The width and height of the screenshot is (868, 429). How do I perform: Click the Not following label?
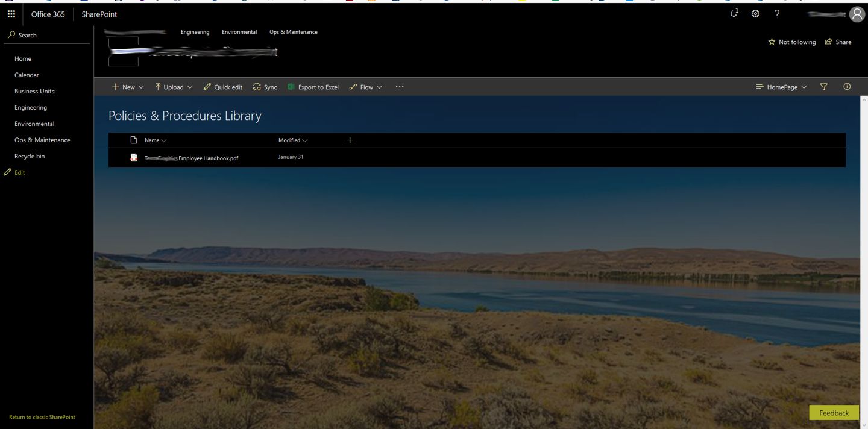click(797, 42)
